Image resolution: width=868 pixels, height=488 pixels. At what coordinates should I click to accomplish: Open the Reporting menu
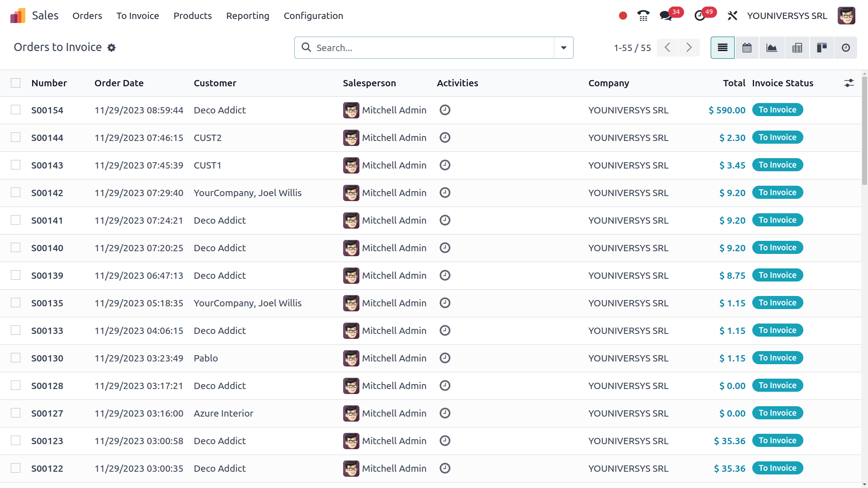[247, 16]
